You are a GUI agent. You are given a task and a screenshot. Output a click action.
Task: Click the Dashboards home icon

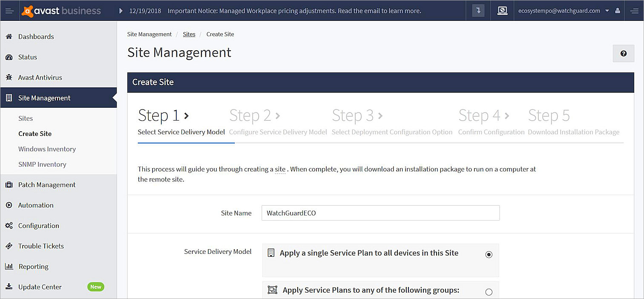(x=9, y=37)
